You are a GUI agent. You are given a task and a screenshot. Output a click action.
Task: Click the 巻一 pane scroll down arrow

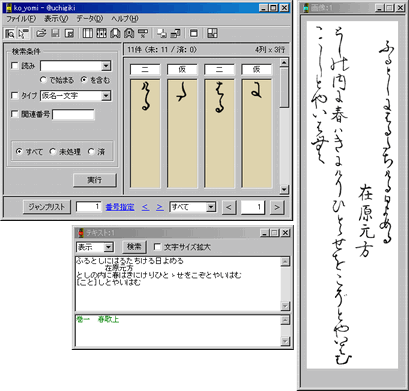285,341
